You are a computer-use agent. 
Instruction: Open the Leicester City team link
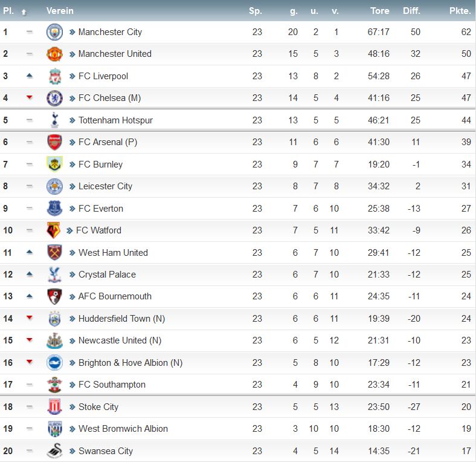click(x=105, y=186)
